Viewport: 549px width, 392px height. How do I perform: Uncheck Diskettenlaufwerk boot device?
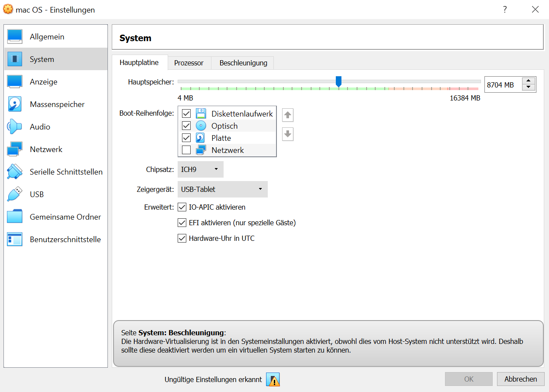click(186, 114)
